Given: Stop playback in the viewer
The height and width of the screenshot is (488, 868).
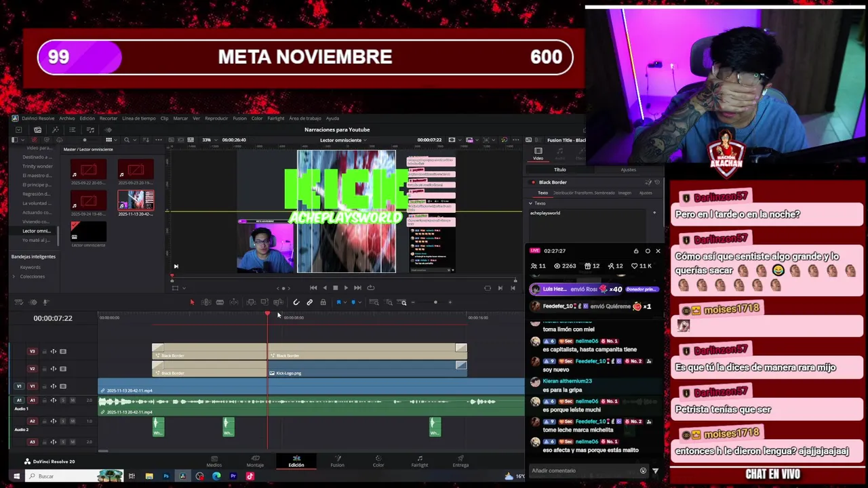Looking at the screenshot, I should (x=335, y=288).
